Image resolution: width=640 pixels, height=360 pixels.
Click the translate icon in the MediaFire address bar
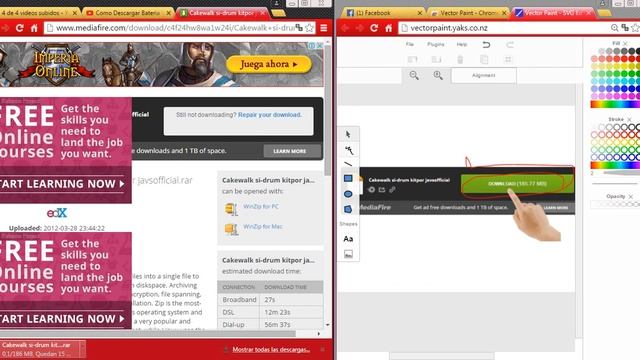point(299,28)
